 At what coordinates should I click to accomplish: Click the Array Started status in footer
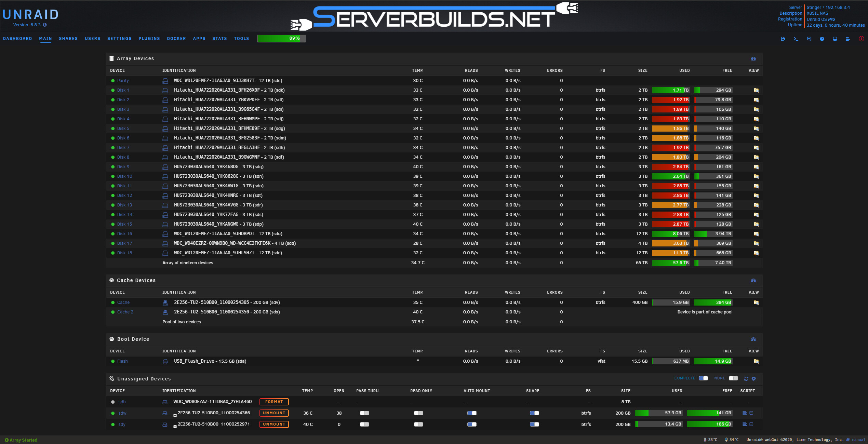click(x=21, y=440)
